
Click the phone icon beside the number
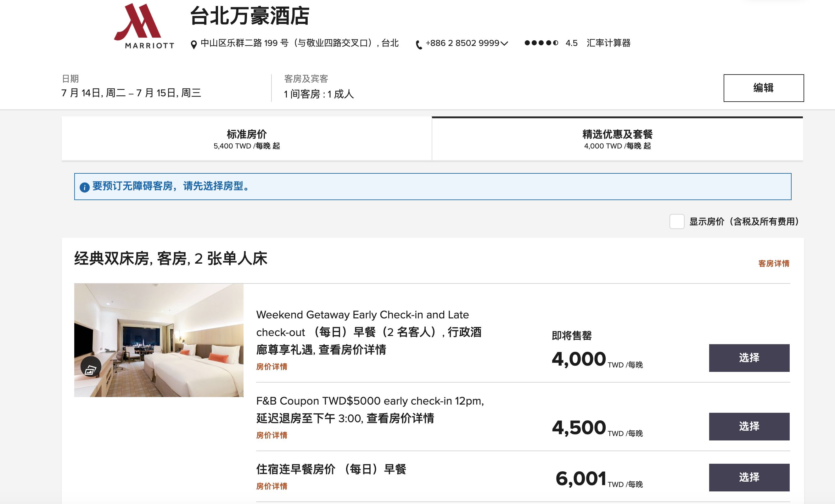419,45
